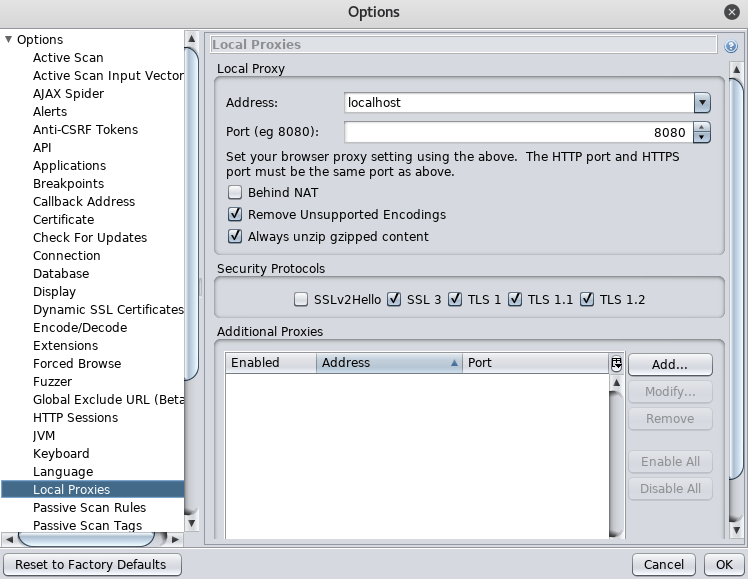Enable the Behind NAT checkbox
This screenshot has height=579, width=748.
click(235, 192)
